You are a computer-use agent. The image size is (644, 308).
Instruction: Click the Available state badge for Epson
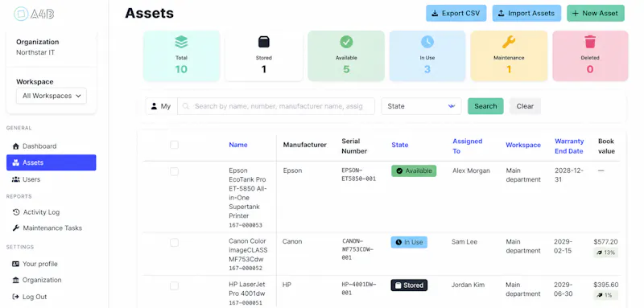pyautogui.click(x=414, y=171)
